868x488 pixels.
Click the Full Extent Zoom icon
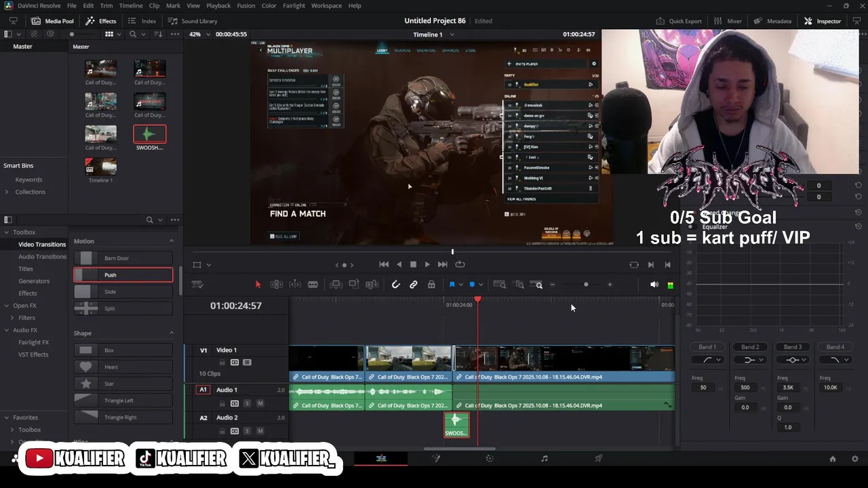500,285
